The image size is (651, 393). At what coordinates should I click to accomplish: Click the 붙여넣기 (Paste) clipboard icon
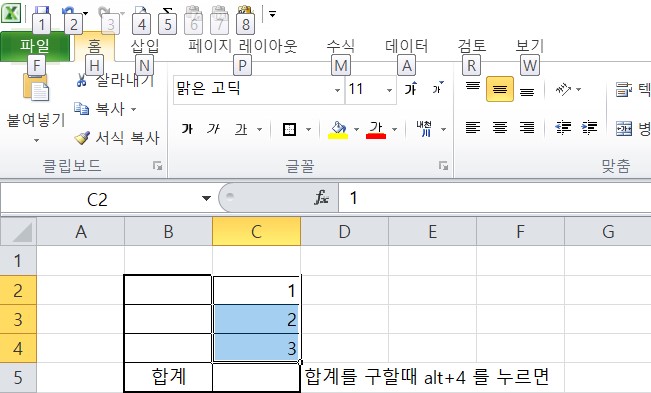[36, 88]
